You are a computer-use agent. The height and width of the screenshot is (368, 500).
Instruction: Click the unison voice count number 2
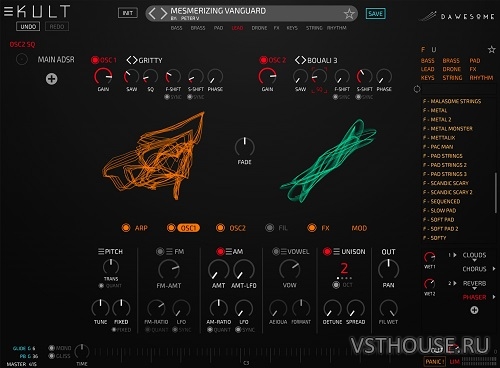pyautogui.click(x=344, y=268)
